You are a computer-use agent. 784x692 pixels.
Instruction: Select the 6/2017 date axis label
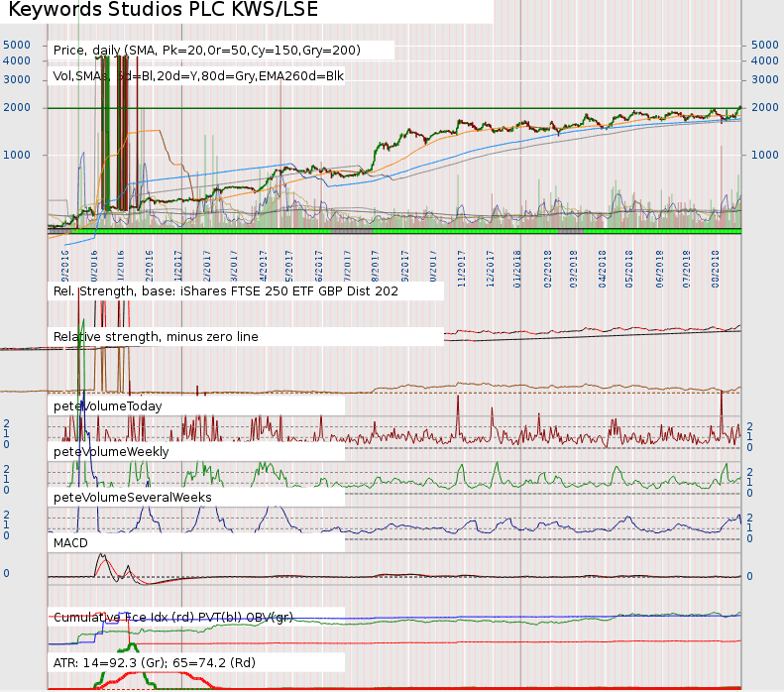(x=318, y=266)
